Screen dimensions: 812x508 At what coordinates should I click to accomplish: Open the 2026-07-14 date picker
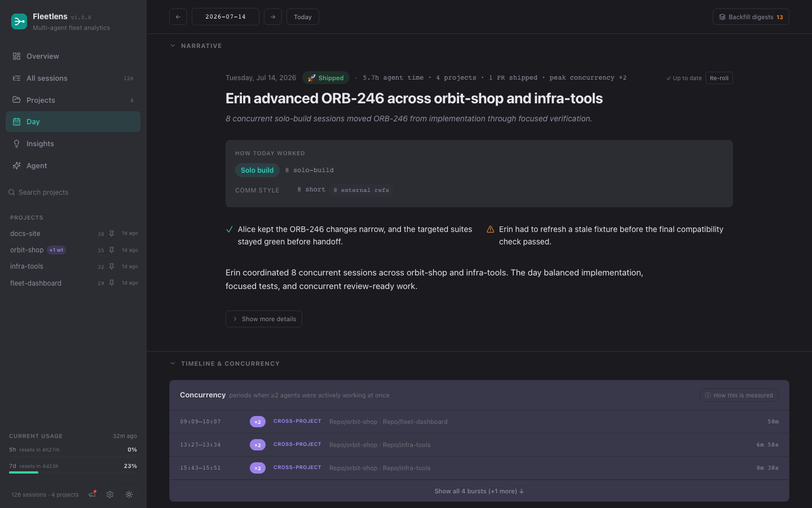pyautogui.click(x=226, y=17)
